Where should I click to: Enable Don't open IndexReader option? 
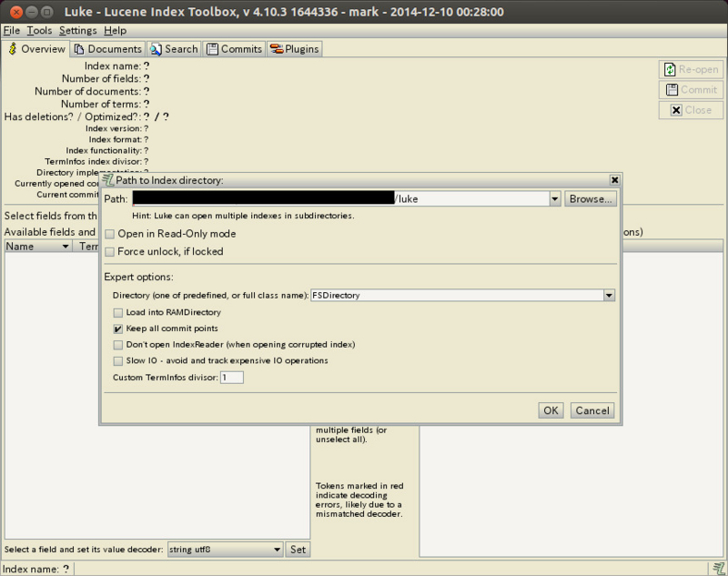click(x=118, y=345)
